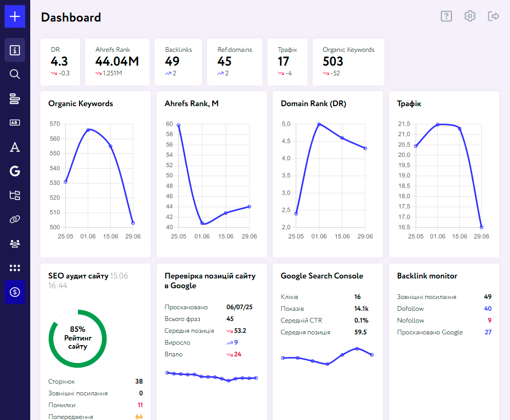
Task: Click the 85% site rating circle
Action: click(x=77, y=338)
